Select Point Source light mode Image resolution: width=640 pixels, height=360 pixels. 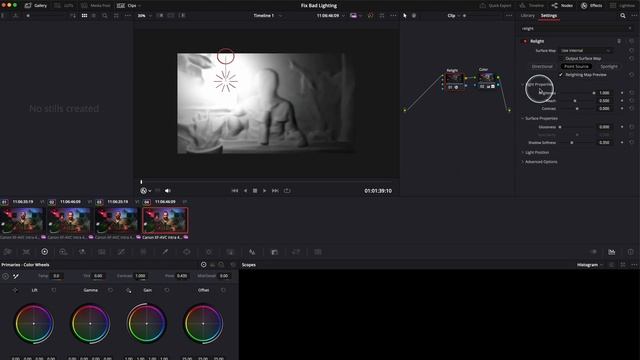click(x=576, y=67)
